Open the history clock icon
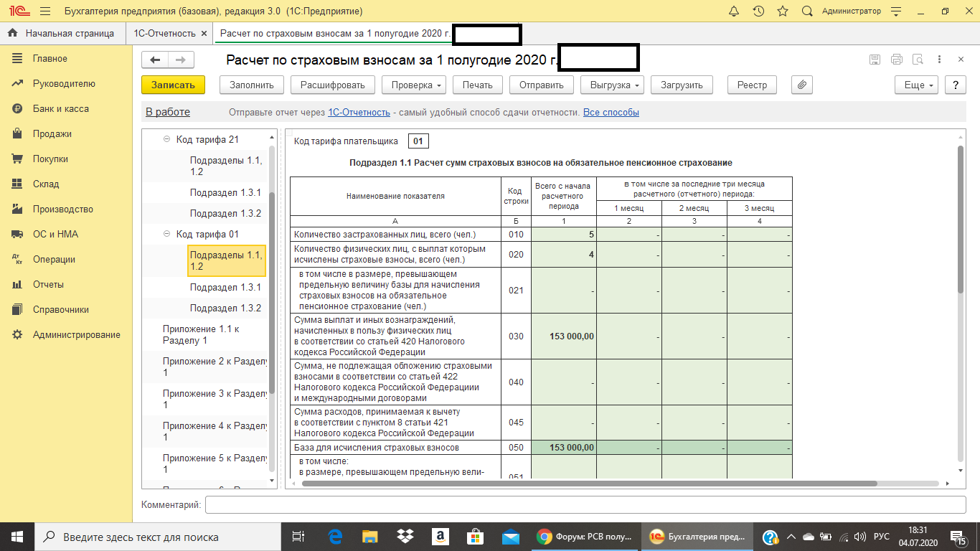This screenshot has width=980, height=551. tap(758, 11)
